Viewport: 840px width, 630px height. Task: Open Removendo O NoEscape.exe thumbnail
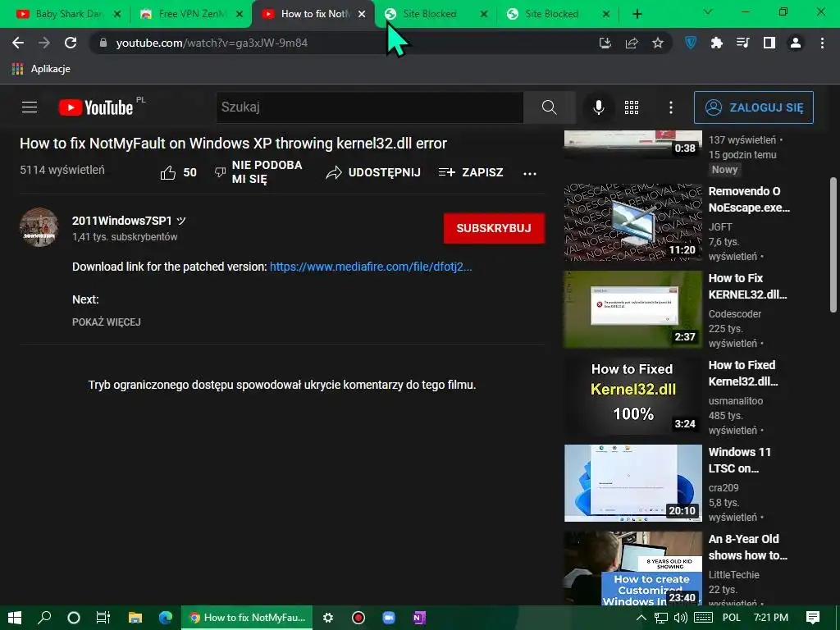(633, 222)
